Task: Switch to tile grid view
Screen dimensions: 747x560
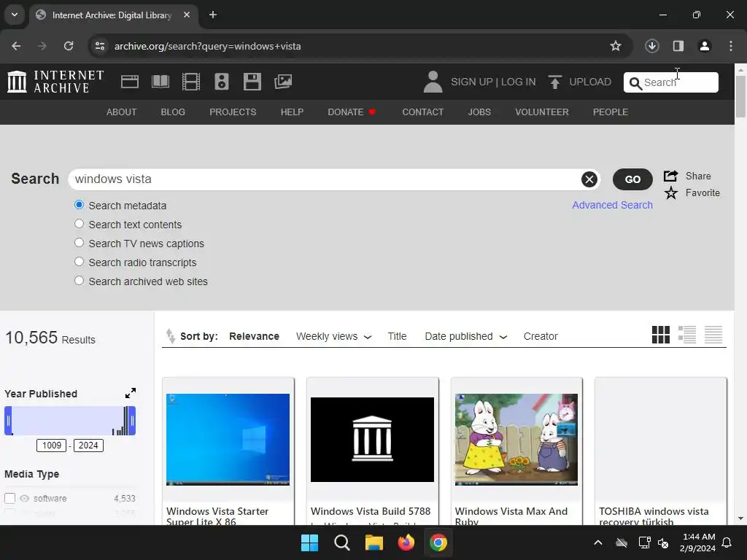Action: (x=661, y=335)
